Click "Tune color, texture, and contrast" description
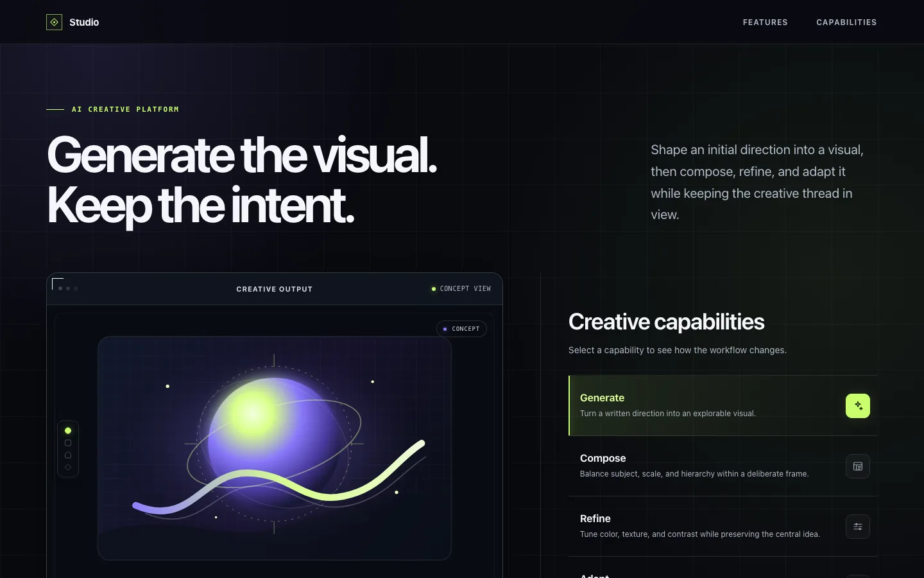 tap(700, 534)
